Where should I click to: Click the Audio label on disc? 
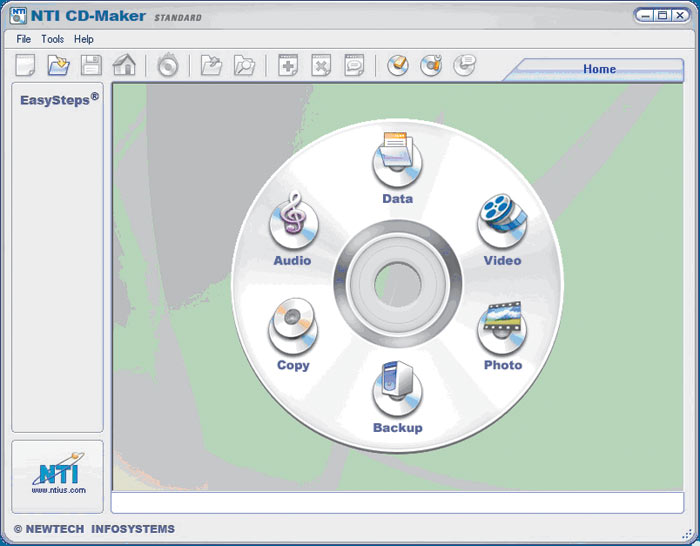click(292, 260)
